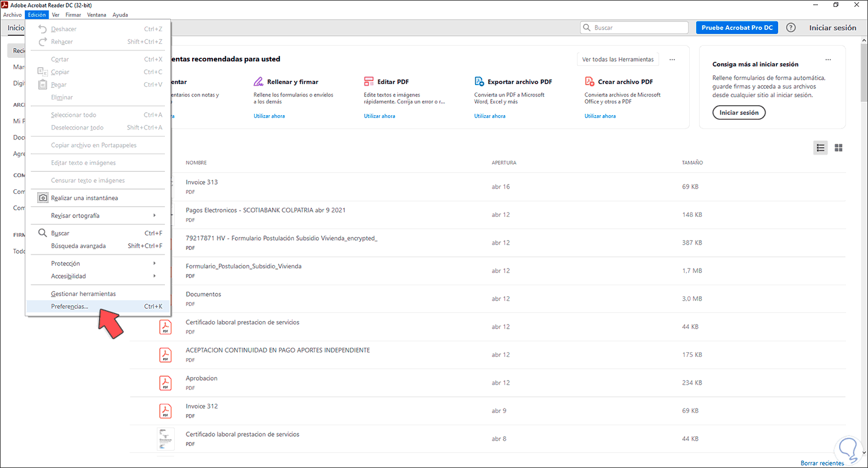Open the Ventana menu
Viewport: 868px width, 468px height.
pyautogui.click(x=96, y=15)
